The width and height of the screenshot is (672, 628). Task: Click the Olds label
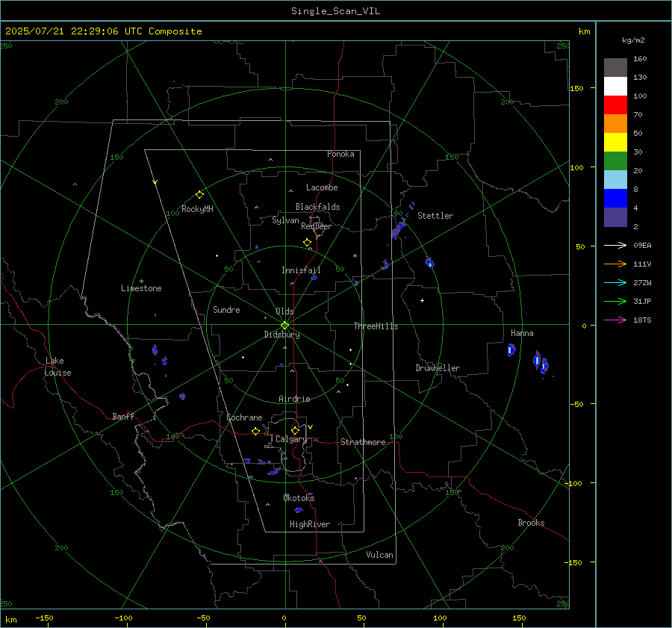point(284,311)
